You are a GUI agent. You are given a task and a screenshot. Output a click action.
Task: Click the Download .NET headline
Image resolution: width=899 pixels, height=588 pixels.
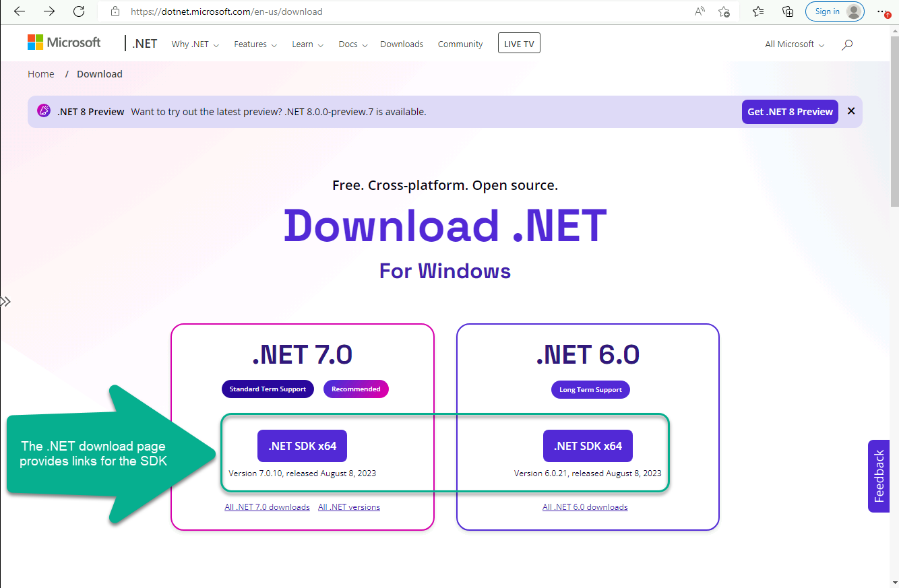point(445,226)
